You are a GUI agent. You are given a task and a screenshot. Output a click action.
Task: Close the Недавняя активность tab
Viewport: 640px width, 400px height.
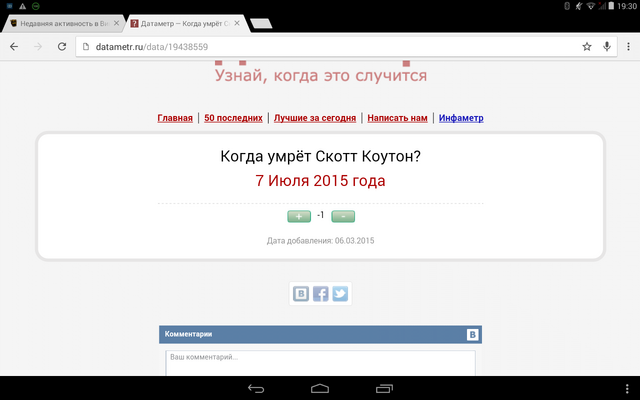(x=116, y=23)
